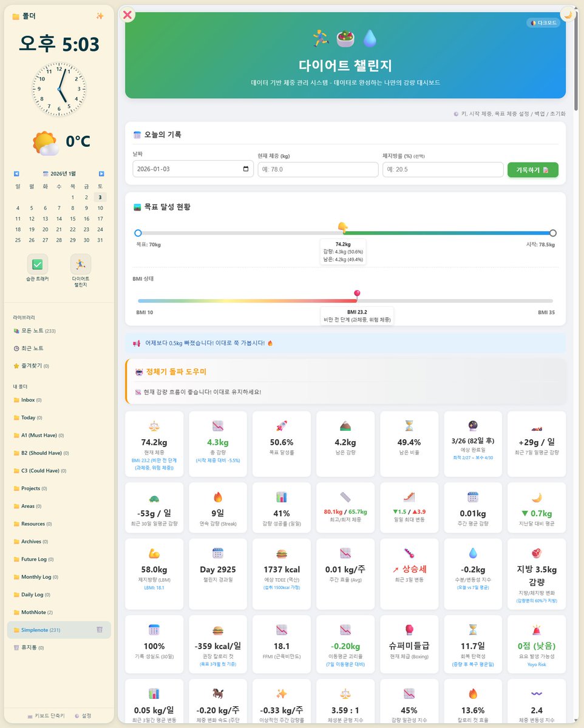Open the A1 (Must Have) folder
The width and height of the screenshot is (584, 728).
(x=59, y=435)
